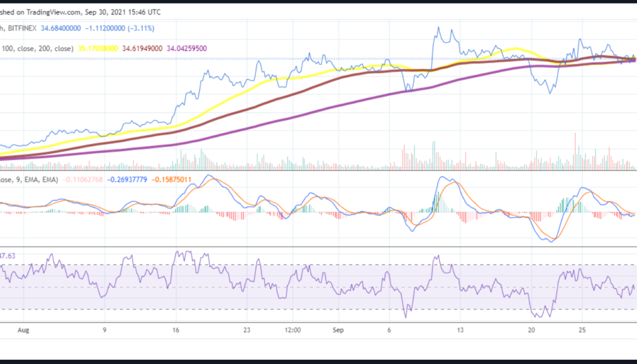Click the red MA value 34.61949000
Screen dimensions: 637x364
[142, 45]
